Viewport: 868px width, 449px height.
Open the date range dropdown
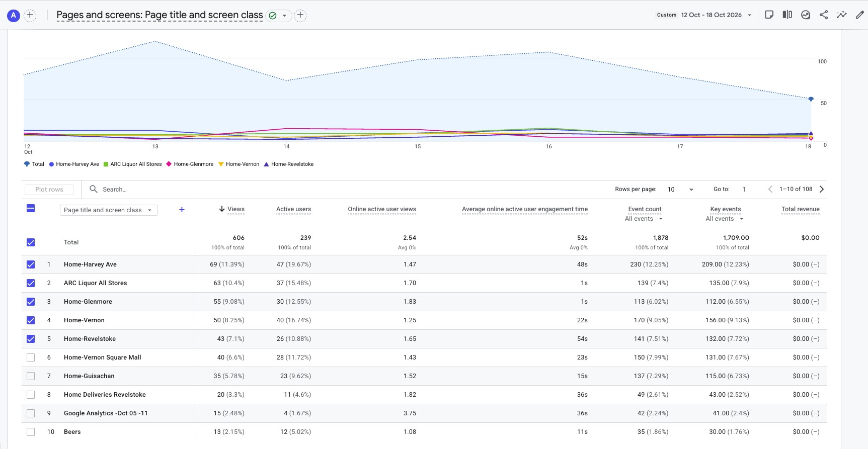[704, 15]
